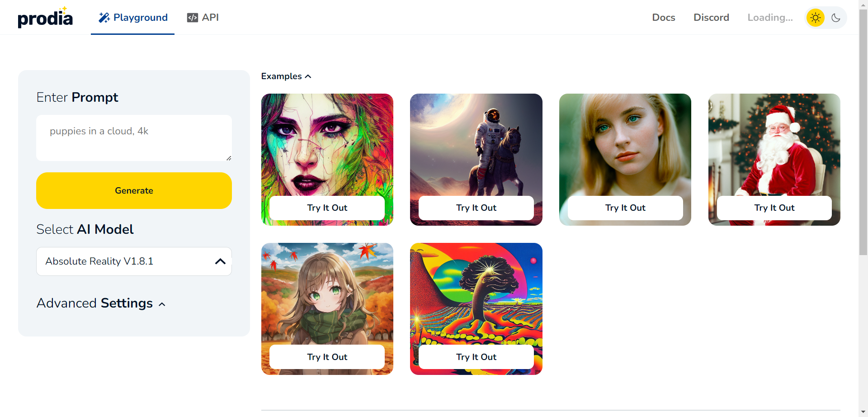Switch to light mode sun icon
The height and width of the screenshot is (417, 868).
816,18
